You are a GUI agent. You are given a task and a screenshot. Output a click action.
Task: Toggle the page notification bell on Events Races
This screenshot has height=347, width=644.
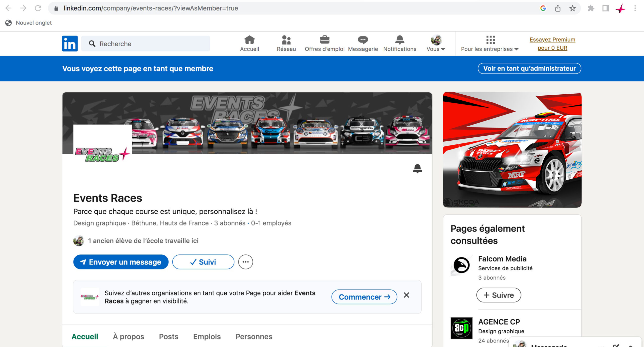pos(417,169)
